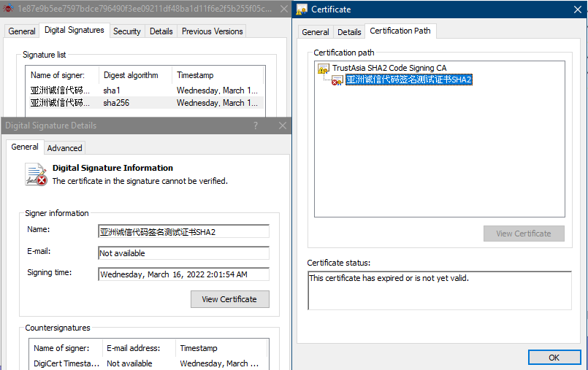
Task: Click the Certificate status text box
Action: point(440,290)
